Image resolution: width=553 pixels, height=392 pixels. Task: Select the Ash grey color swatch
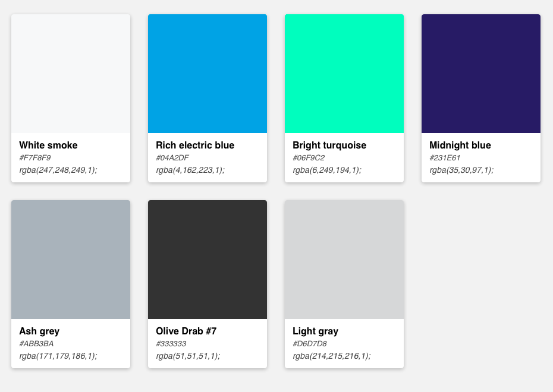71,260
